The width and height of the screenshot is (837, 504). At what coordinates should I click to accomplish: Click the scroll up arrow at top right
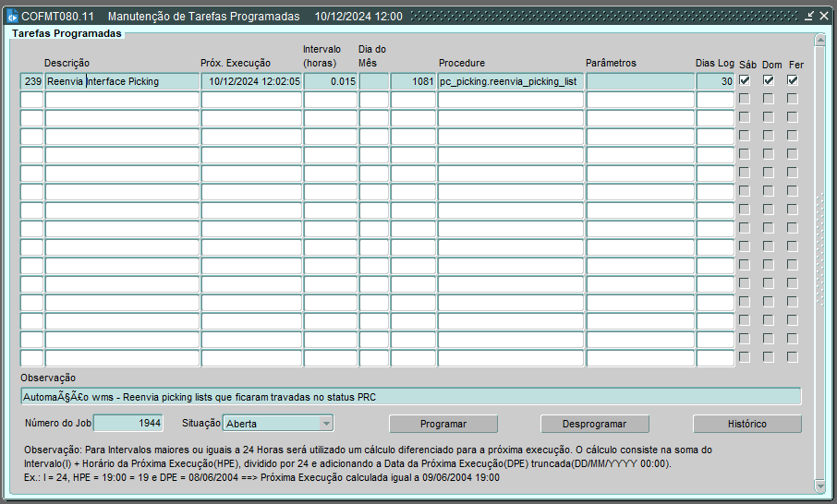(x=819, y=40)
